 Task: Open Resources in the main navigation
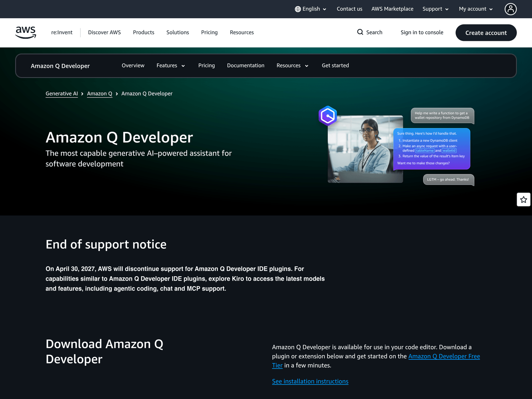(x=242, y=32)
